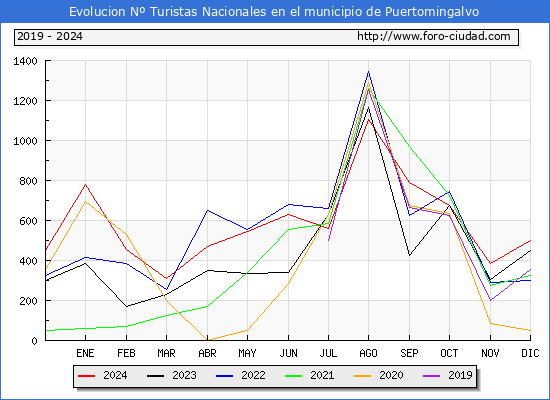The width and height of the screenshot is (550, 400).
Task: Click the SEP month axis label
Action: coord(409,353)
